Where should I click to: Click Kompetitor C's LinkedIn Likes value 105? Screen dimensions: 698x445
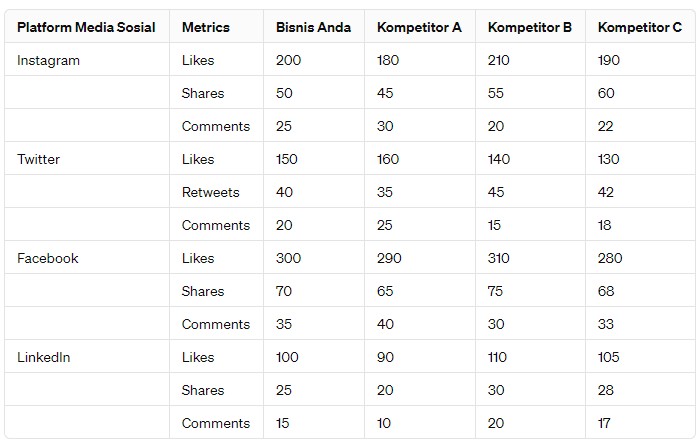coord(609,357)
